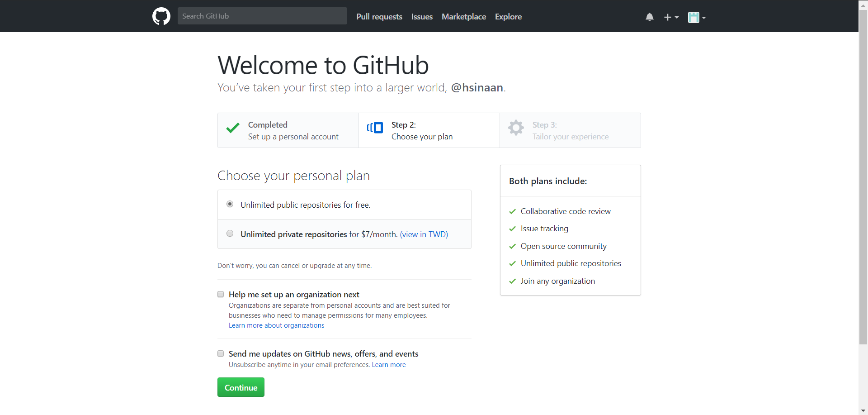The image size is (868, 415).
Task: Open the notifications bell
Action: click(650, 17)
